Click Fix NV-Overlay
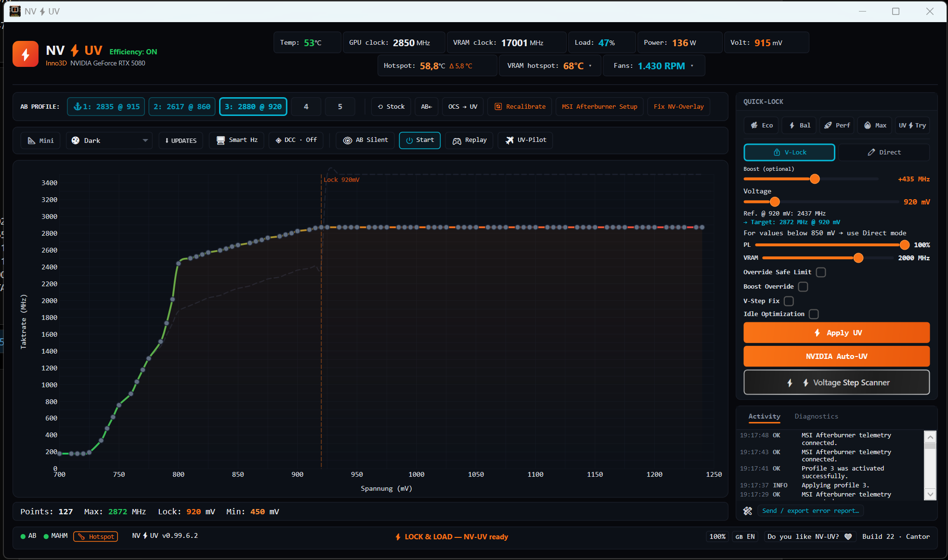Viewport: 948px width, 560px height. pos(678,107)
